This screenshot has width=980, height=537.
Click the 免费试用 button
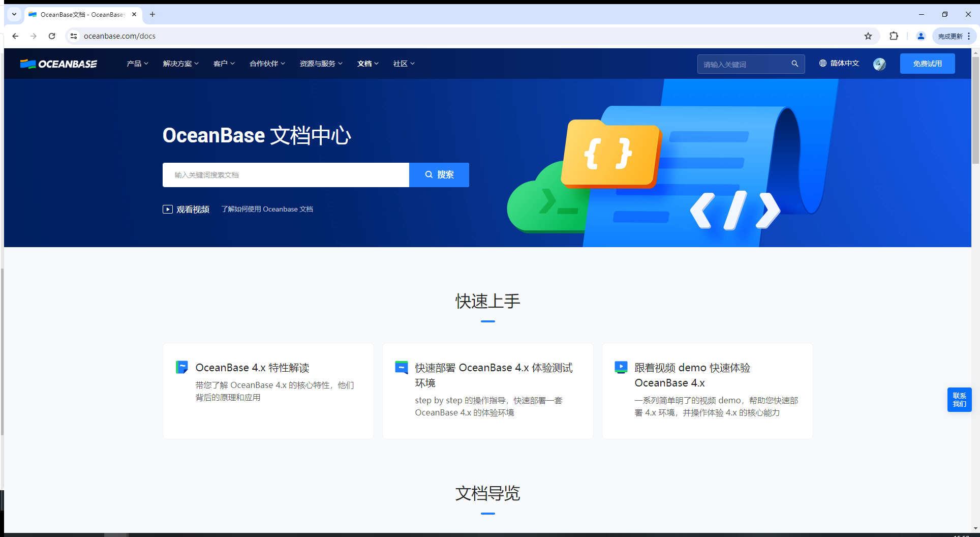pyautogui.click(x=927, y=64)
